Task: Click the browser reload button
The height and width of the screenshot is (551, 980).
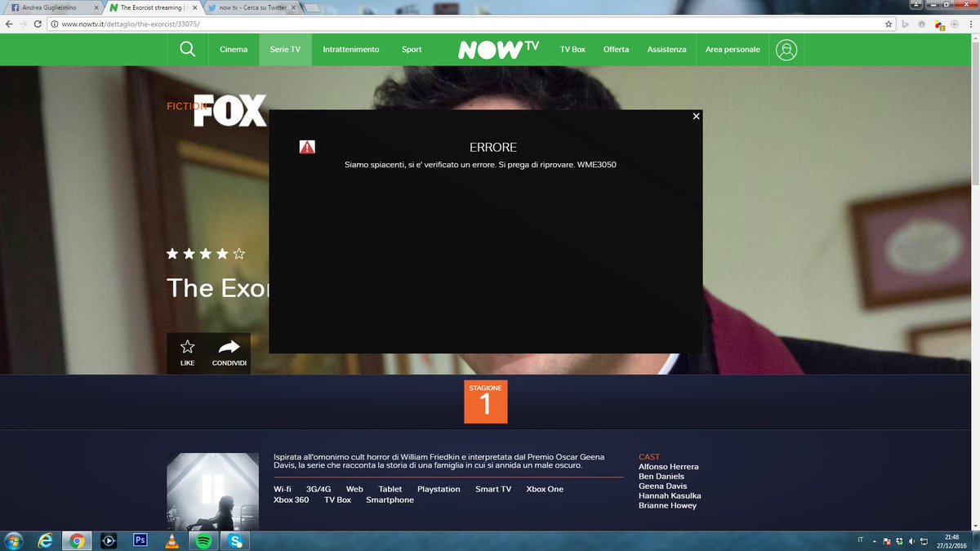Action: tap(38, 24)
